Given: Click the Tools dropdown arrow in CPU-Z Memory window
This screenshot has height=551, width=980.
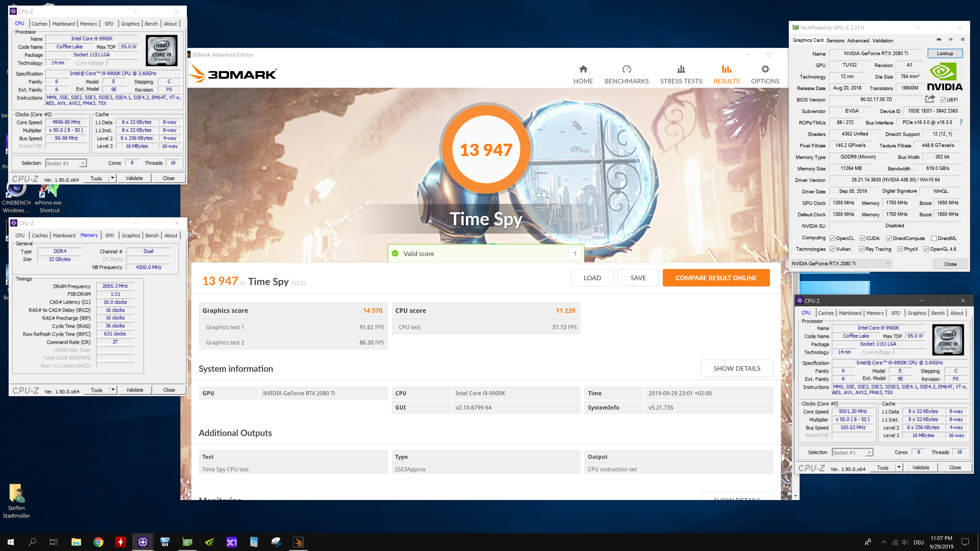Looking at the screenshot, I should pos(113,390).
